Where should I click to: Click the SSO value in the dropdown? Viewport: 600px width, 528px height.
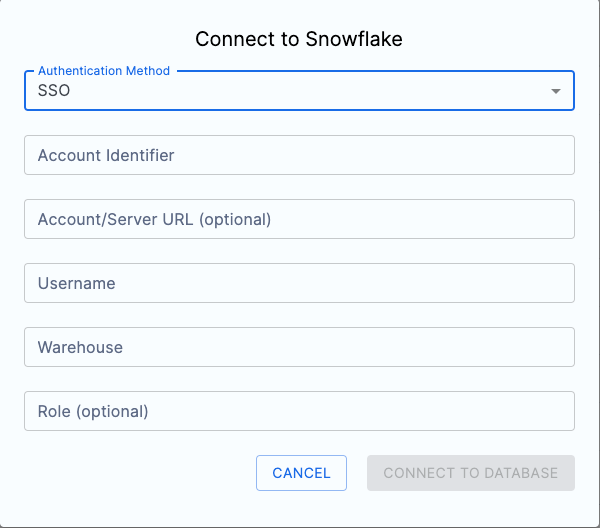coord(54,91)
